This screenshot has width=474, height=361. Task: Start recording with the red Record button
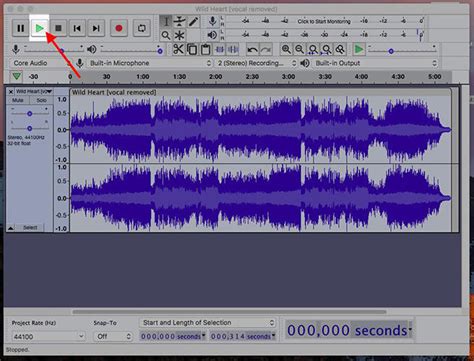(x=119, y=28)
